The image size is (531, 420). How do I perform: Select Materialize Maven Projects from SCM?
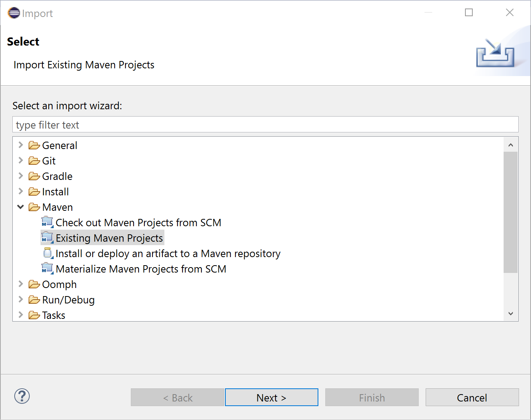coord(141,269)
